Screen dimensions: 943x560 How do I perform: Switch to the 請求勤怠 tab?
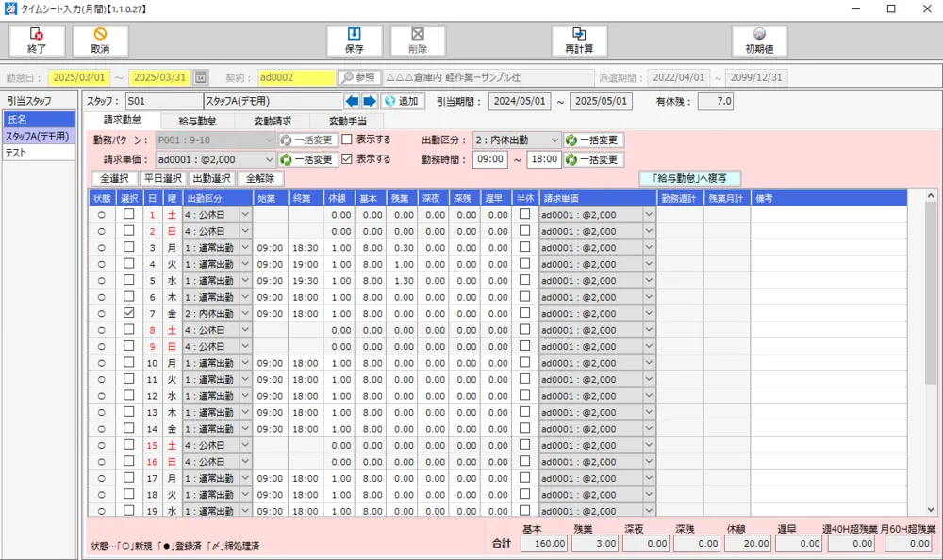pyautogui.click(x=123, y=120)
